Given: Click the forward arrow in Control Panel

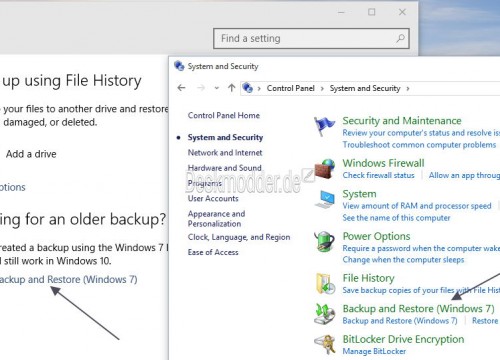Looking at the screenshot, I should point(201,88).
